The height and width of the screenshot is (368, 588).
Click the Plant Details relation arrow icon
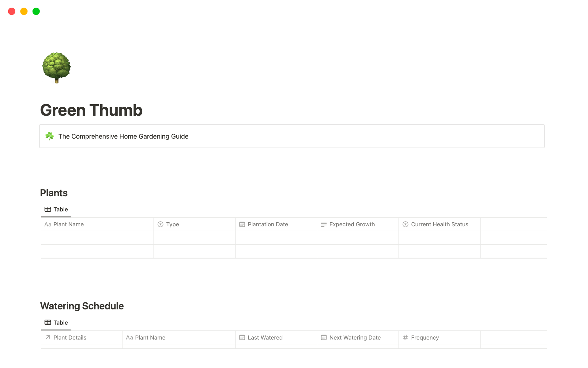pyautogui.click(x=48, y=338)
